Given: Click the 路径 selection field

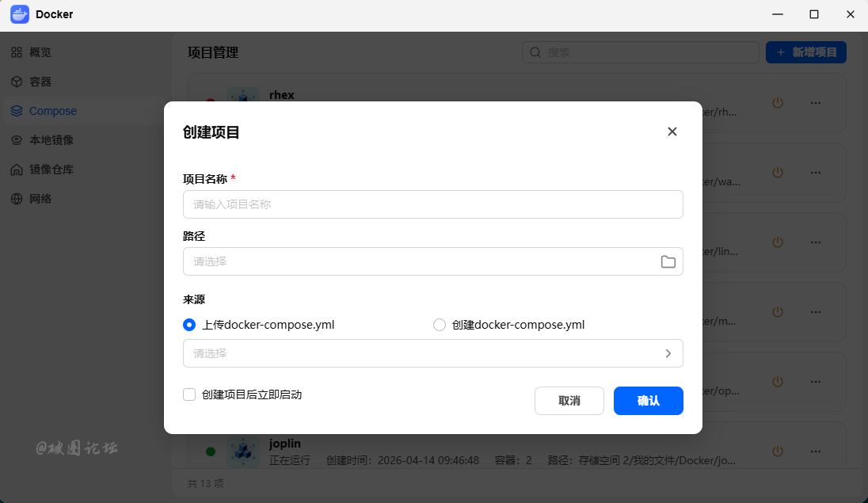Looking at the screenshot, I should (x=433, y=261).
